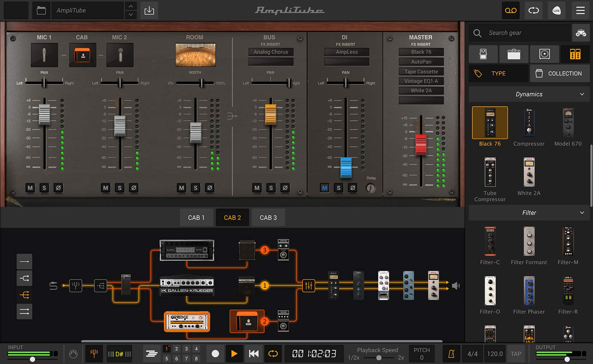Click the TAP tempo button
Screen dimensions: 593x364
point(516,354)
